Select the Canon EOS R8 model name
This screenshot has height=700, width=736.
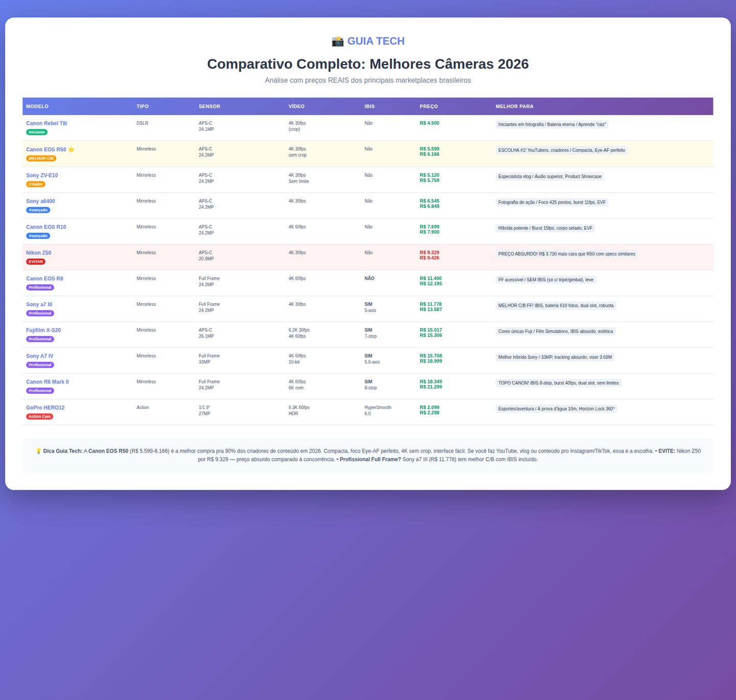[x=45, y=279]
